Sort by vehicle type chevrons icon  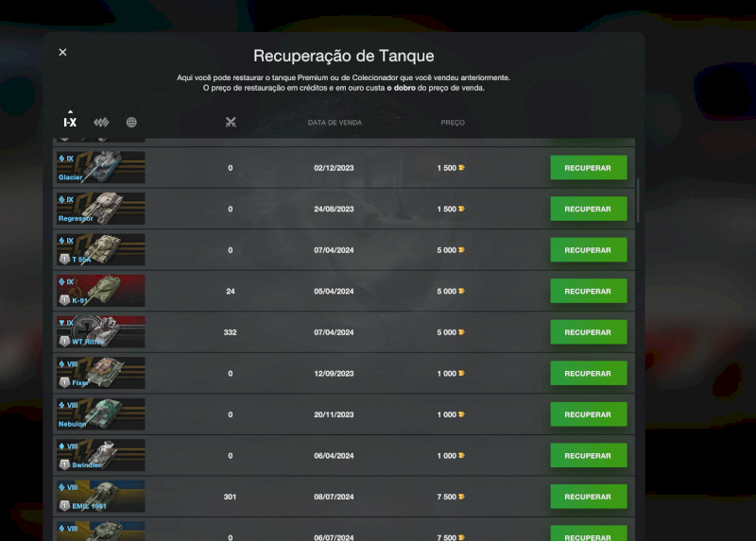click(x=101, y=122)
